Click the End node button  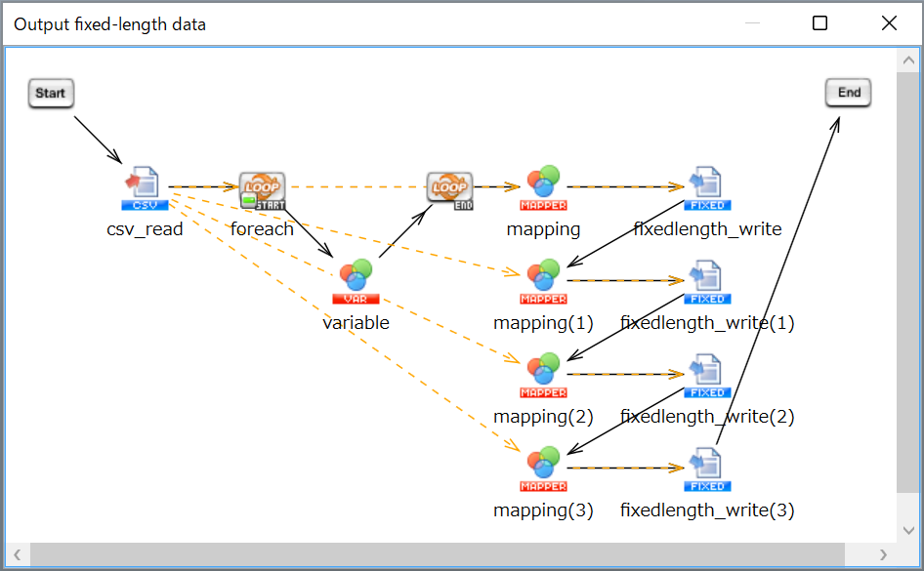click(x=848, y=93)
